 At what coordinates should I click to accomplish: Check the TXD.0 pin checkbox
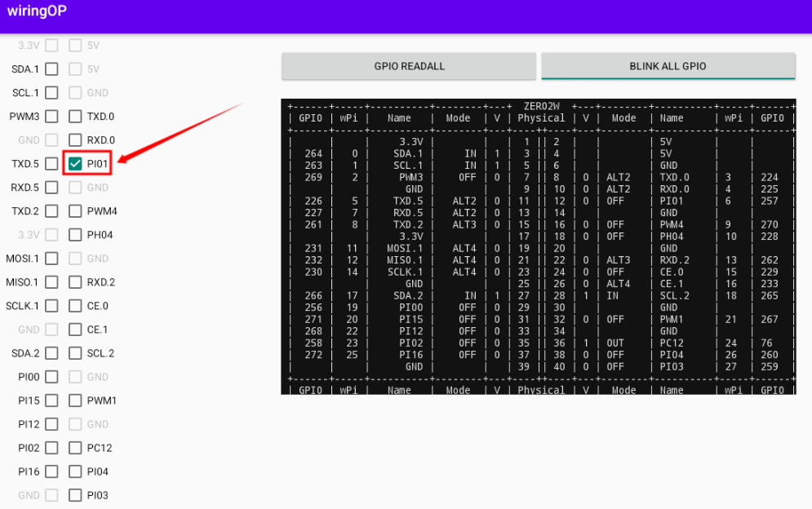(75, 117)
